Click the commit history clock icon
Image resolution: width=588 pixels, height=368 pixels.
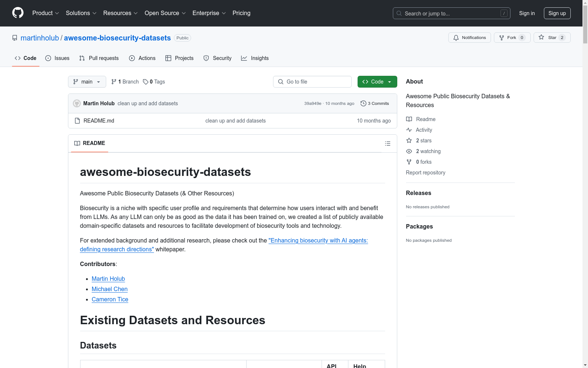363,103
